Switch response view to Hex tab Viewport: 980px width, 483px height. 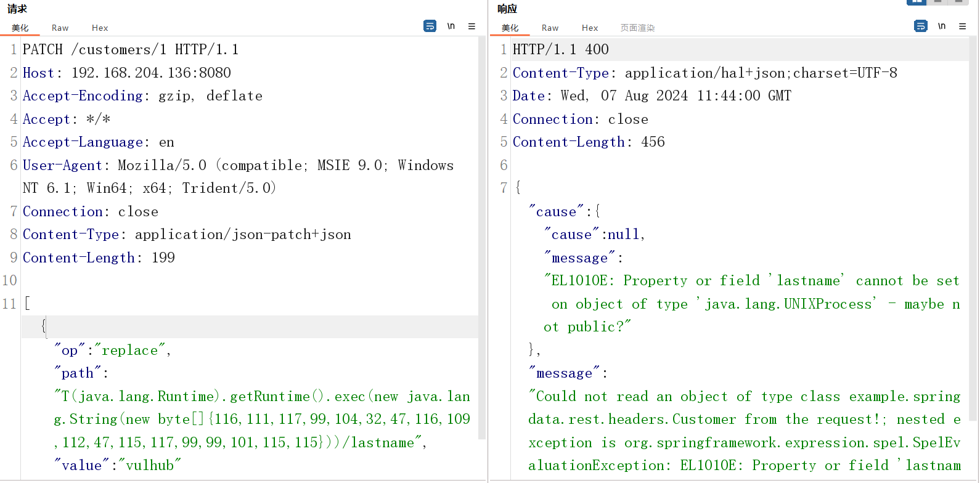[590, 28]
